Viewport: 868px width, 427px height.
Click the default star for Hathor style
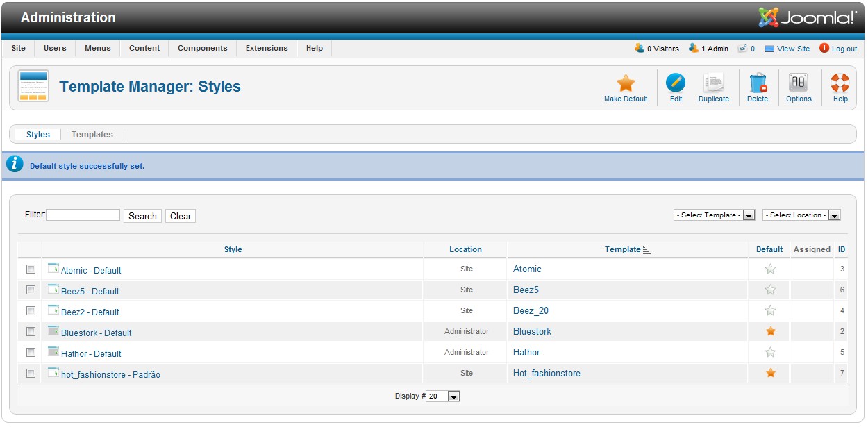(770, 353)
